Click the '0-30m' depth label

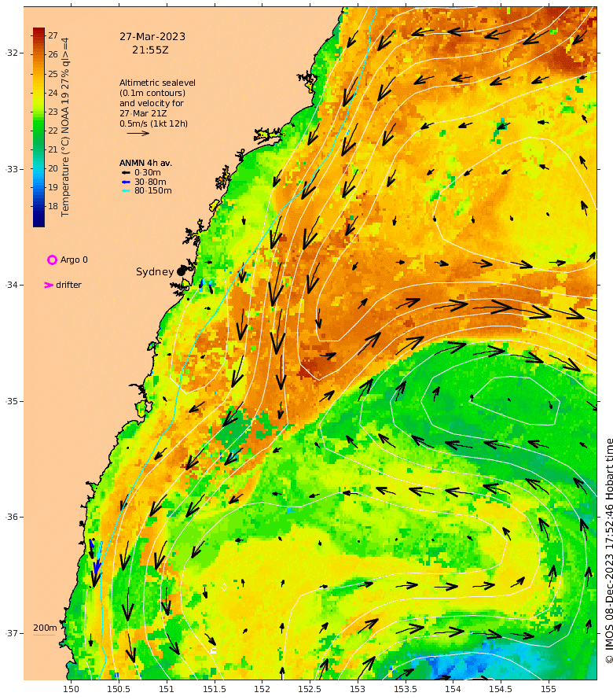(x=148, y=173)
